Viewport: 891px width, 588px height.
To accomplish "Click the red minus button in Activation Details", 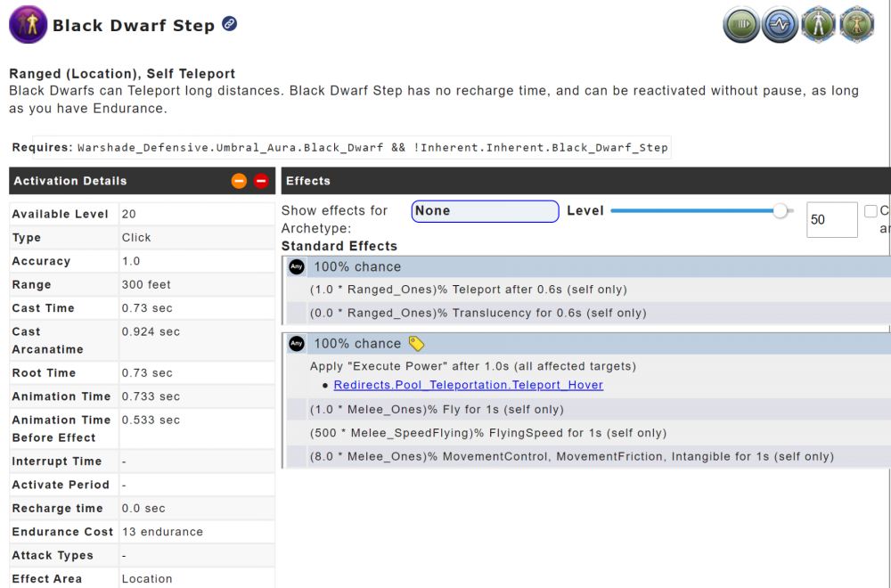I will pos(261,181).
